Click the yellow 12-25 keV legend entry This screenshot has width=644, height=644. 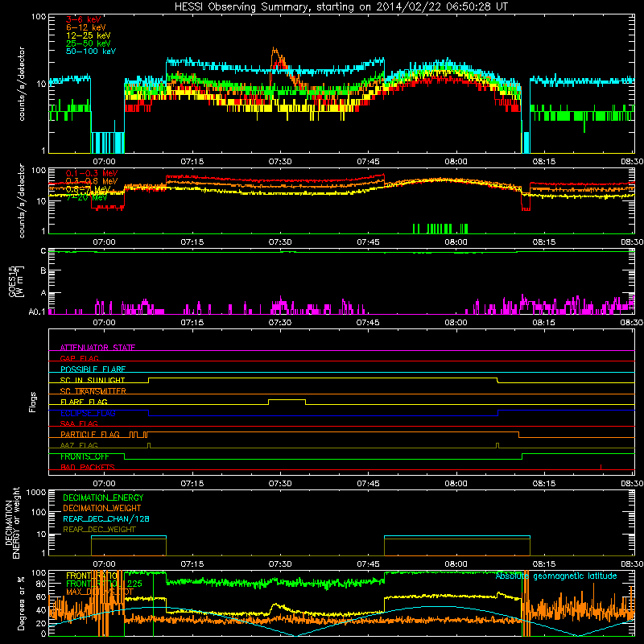89,35
